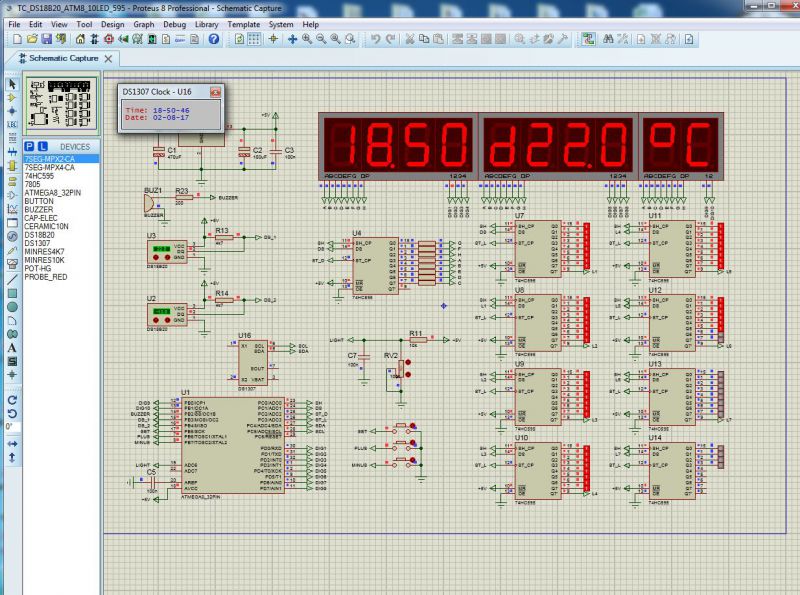Choose the Junction Dot mode tool
Viewport: 800px width, 595px height.
12,111
